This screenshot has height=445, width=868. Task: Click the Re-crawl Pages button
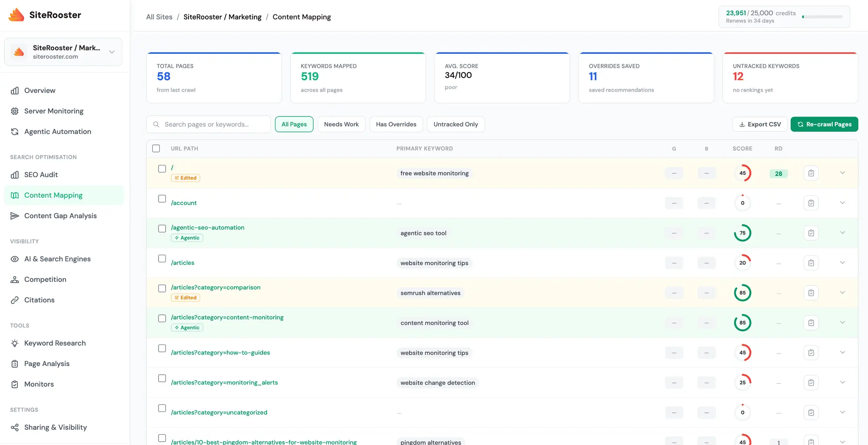[824, 124]
